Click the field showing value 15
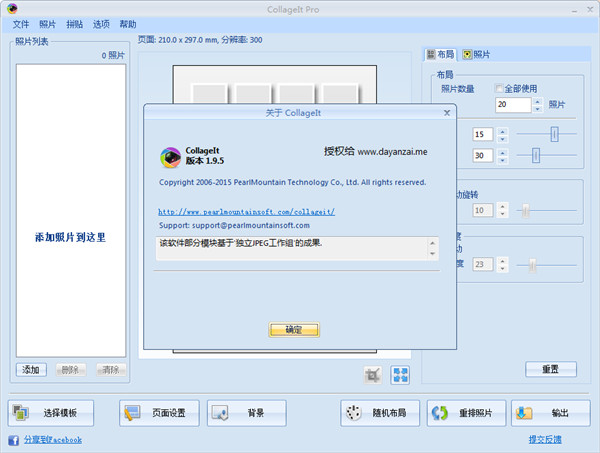 [483, 134]
